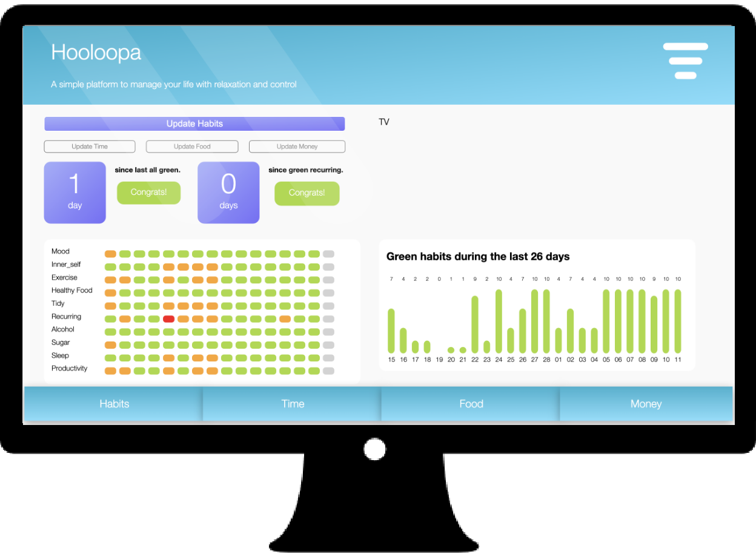Switch to the Money tab
This screenshot has width=756, height=560.
click(x=646, y=404)
